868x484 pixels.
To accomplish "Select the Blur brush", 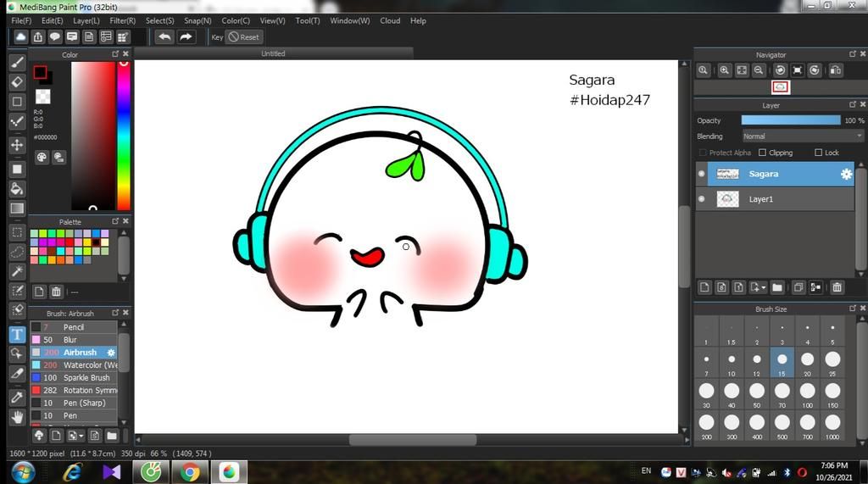I will pos(74,340).
